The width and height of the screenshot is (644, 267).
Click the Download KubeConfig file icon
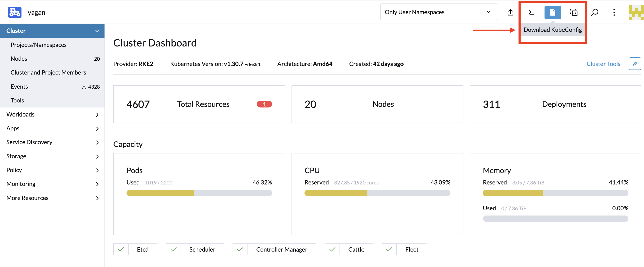pyautogui.click(x=552, y=12)
